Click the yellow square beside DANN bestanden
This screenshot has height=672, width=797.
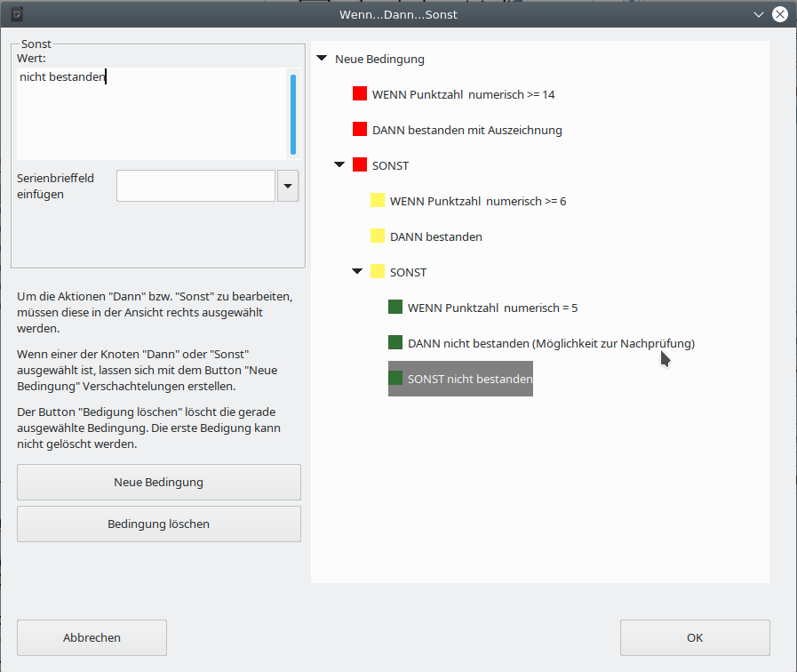click(378, 236)
